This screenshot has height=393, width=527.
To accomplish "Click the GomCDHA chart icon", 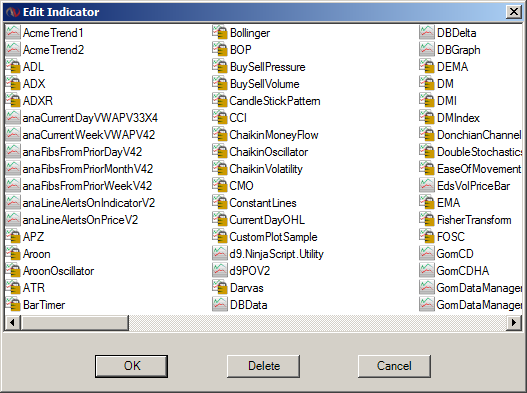I will 427,271.
